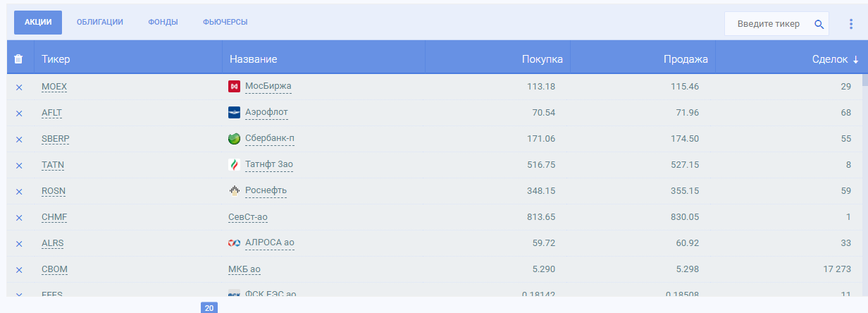Open the ROSN ticker link
Image resolution: width=868 pixels, height=313 pixels.
(x=54, y=191)
